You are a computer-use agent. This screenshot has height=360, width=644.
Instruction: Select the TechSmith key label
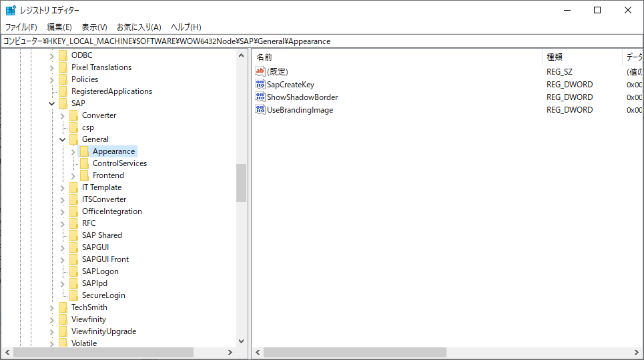89,307
